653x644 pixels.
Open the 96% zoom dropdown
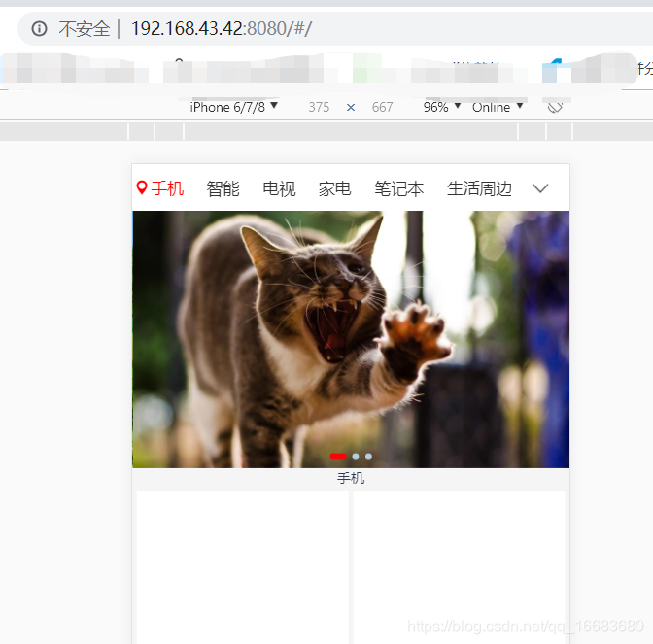click(442, 107)
